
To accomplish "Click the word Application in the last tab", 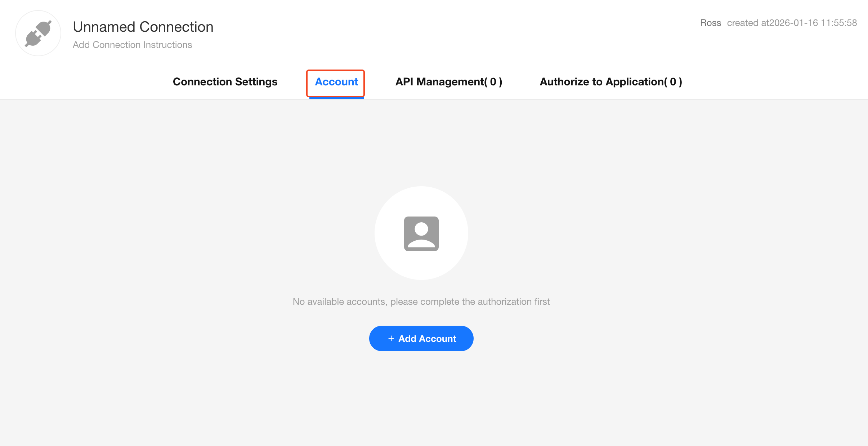I will pyautogui.click(x=635, y=82).
